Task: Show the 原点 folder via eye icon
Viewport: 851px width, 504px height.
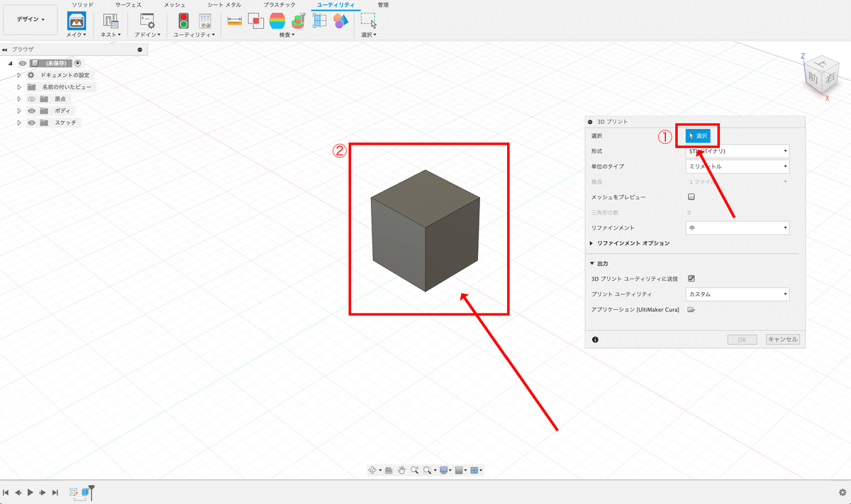Action: tap(31, 99)
